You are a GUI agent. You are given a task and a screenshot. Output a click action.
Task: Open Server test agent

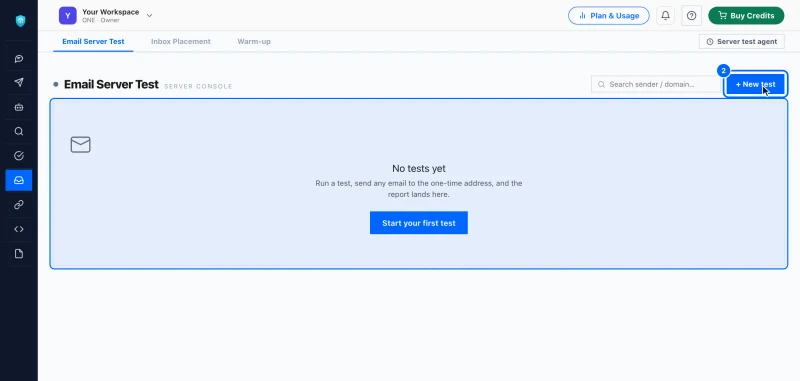tap(742, 42)
